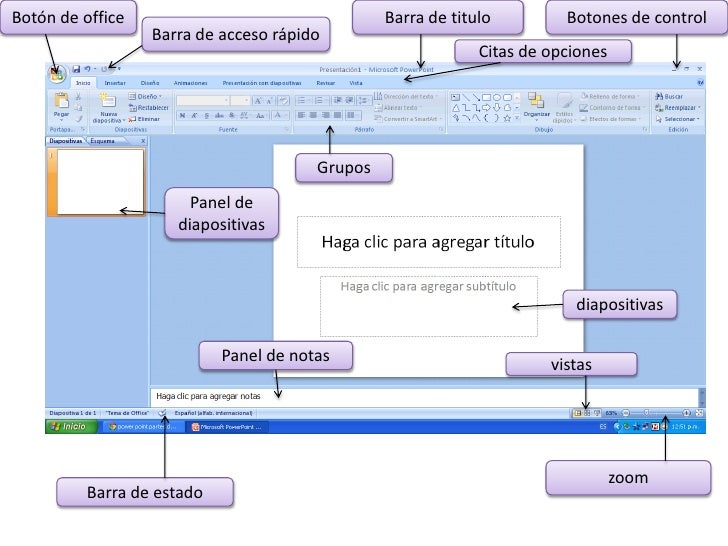Click the Nueva diapositiva icon
The width and height of the screenshot is (728, 546).
tap(108, 101)
